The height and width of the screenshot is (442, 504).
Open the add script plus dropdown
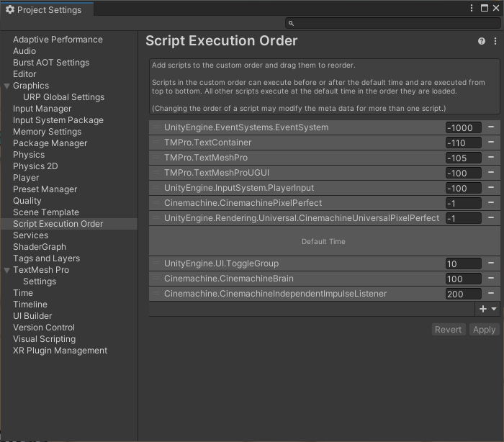point(487,309)
